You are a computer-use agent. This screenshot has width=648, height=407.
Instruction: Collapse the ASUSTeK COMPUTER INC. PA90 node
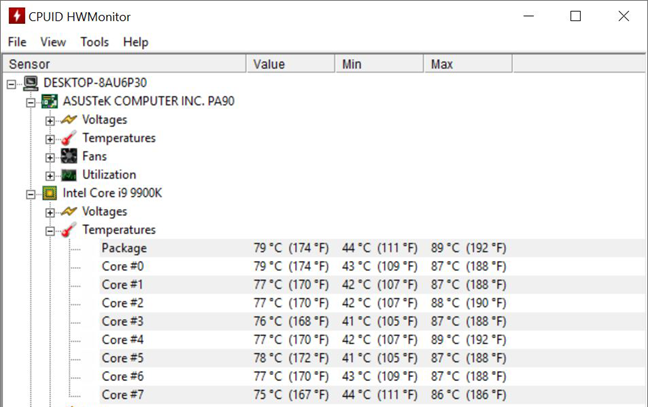pyautogui.click(x=31, y=102)
